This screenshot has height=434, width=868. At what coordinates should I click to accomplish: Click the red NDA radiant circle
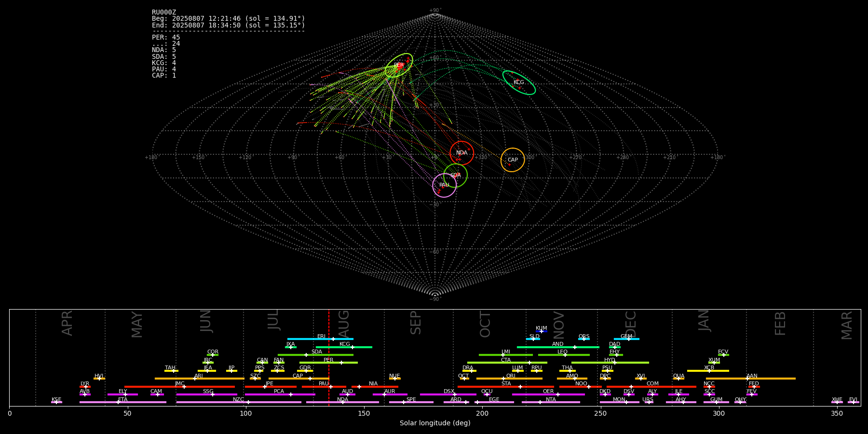[462, 153]
